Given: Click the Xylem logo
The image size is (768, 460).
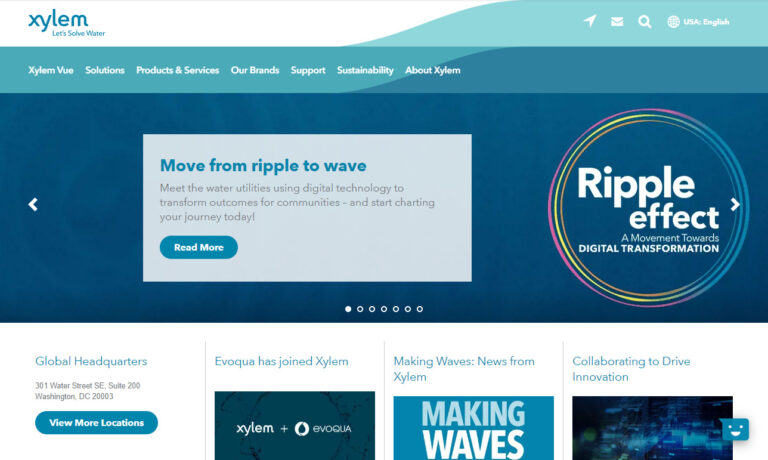Looking at the screenshot, I should (x=67, y=24).
